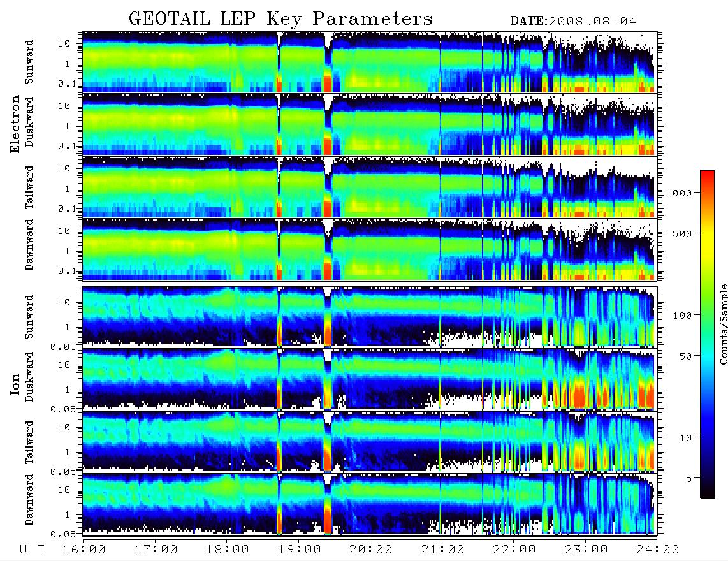Click the '16:00' time tick label
The height and width of the screenshot is (561, 728).
pos(85,550)
